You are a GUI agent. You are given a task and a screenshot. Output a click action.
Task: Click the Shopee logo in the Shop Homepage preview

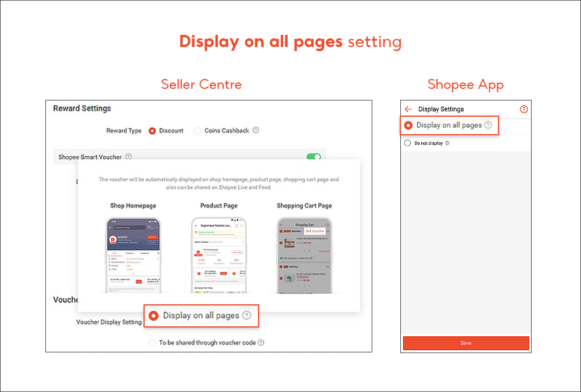coord(112,240)
